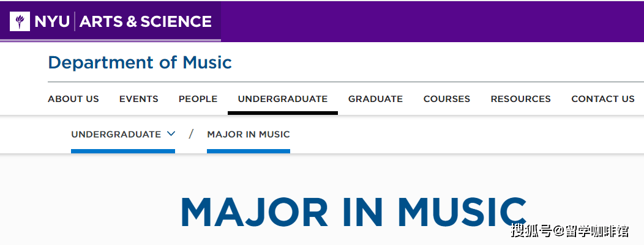Open the NYU wordmark link
Viewport: 644px width, 245px height.
tap(52, 21)
